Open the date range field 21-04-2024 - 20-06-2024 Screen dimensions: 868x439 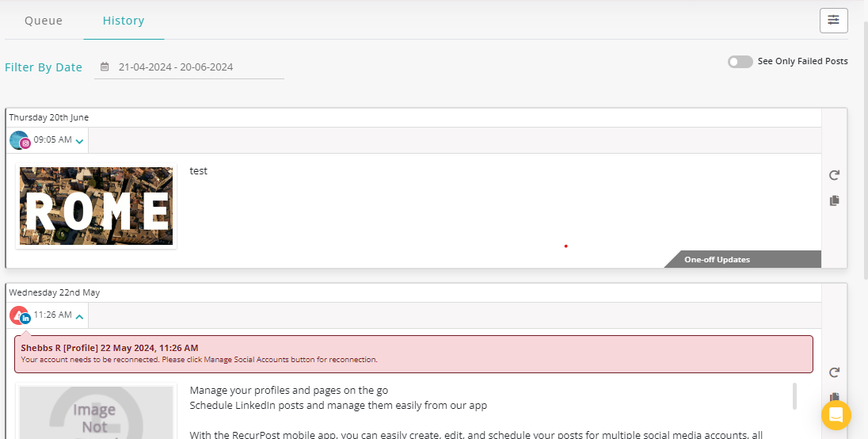tap(189, 67)
